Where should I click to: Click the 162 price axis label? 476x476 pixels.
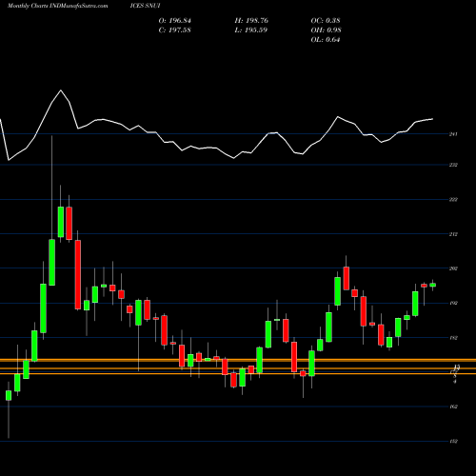coord(453,407)
